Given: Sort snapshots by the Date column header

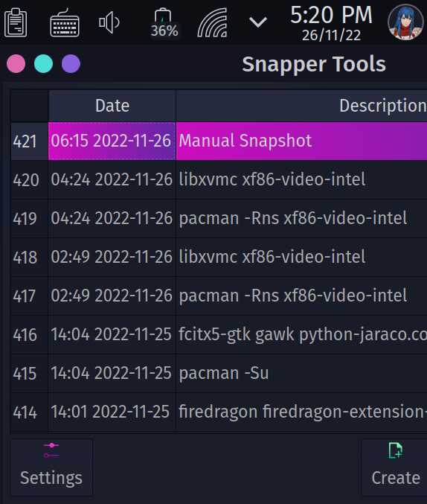Looking at the screenshot, I should [x=112, y=106].
